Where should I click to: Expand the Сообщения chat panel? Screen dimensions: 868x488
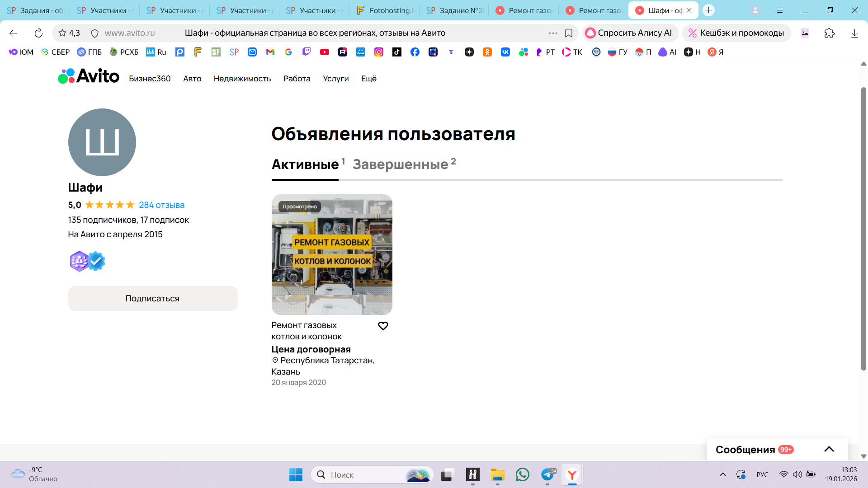pos(829,449)
